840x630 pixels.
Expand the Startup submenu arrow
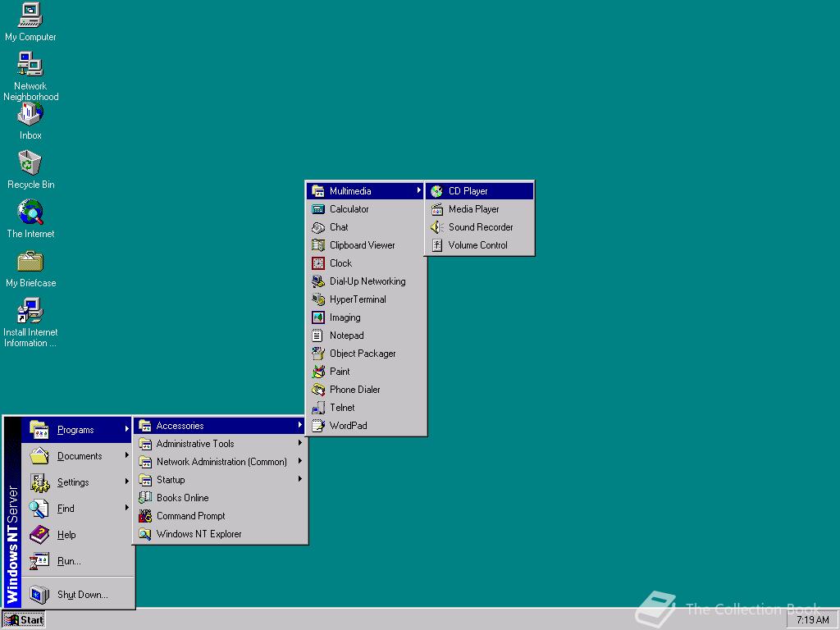[299, 479]
